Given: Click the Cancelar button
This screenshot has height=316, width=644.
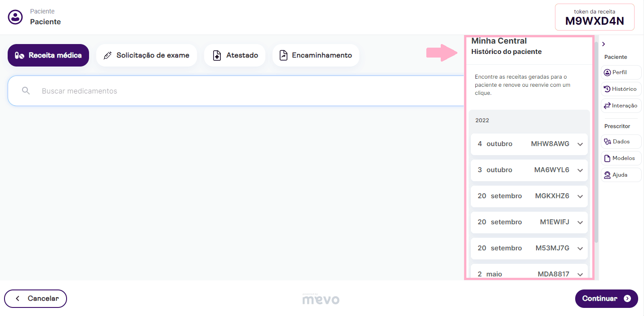Looking at the screenshot, I should pos(36,298).
